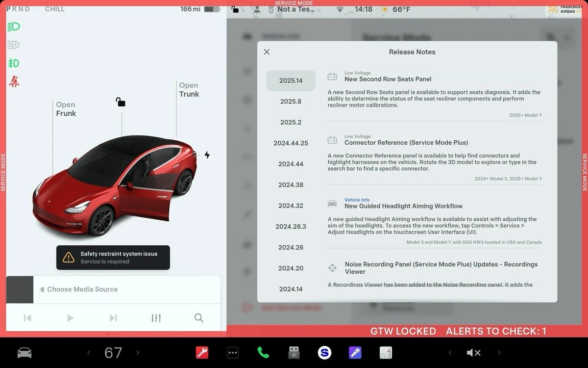This screenshot has height=368, width=588.
Task: Tap the lock icon above the car
Action: [121, 102]
